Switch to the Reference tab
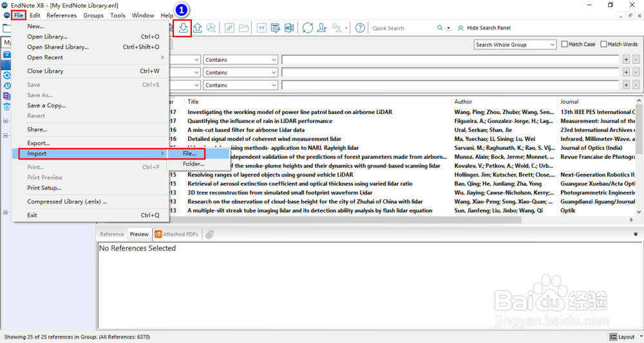The width and height of the screenshot is (644, 343). (x=111, y=234)
